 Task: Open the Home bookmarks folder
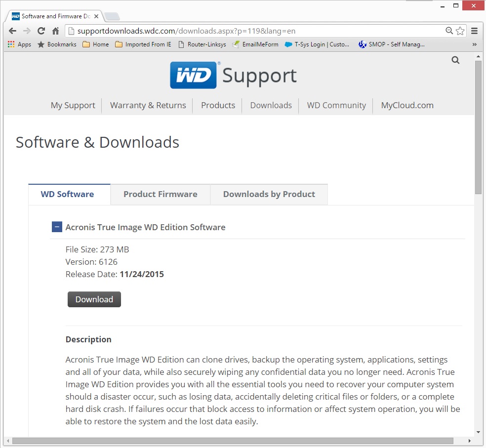[96, 44]
